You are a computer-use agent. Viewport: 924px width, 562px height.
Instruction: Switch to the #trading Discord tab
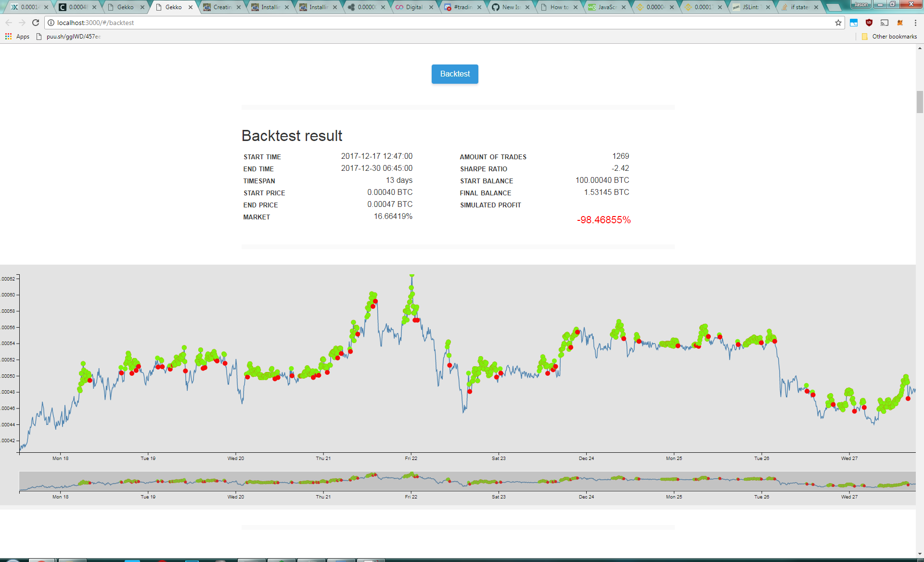tap(462, 7)
